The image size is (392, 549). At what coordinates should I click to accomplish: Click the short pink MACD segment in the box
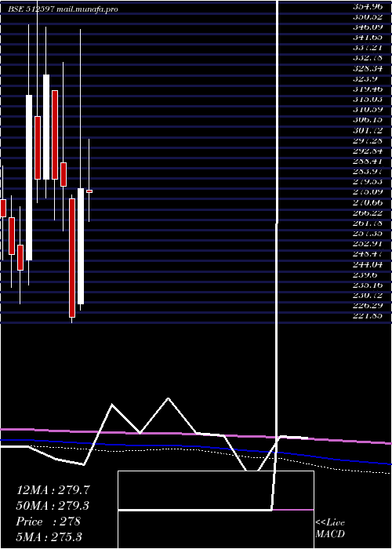coord(293,510)
